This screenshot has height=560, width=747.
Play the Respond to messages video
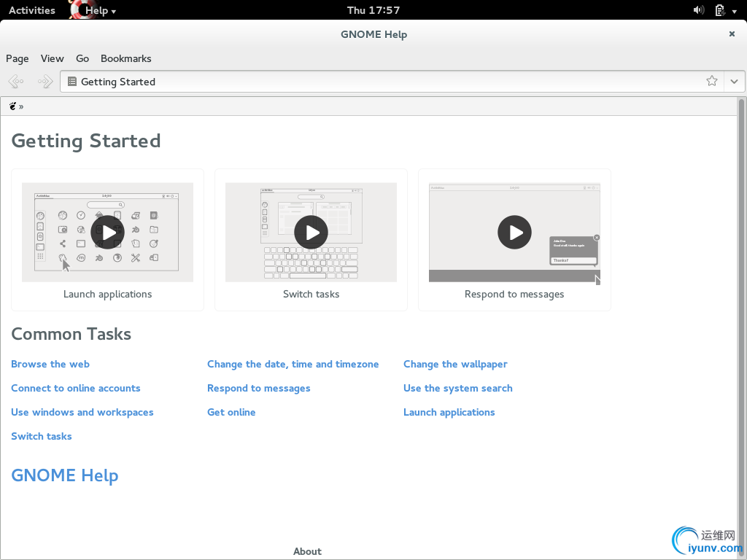click(x=514, y=233)
